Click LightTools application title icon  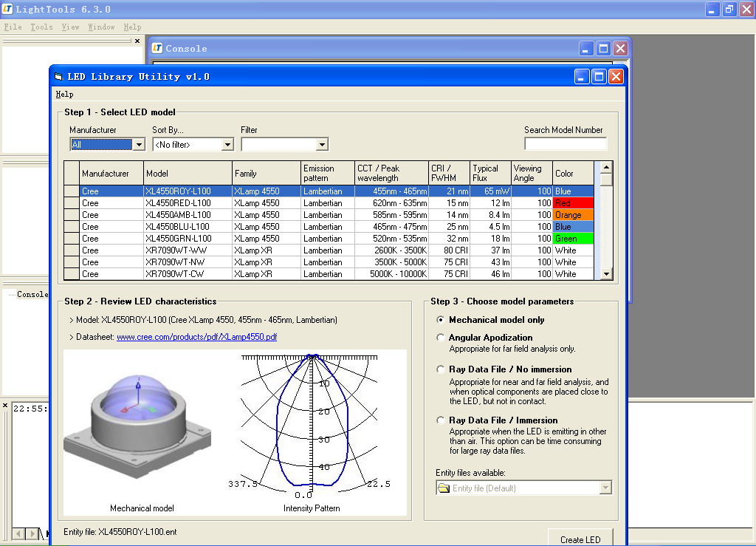click(7, 9)
